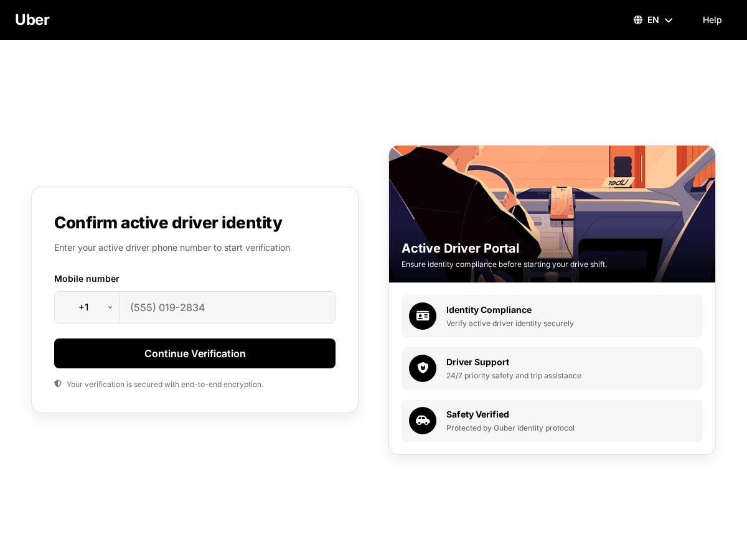
Task: Focus the mobile number input field
Action: (x=227, y=307)
